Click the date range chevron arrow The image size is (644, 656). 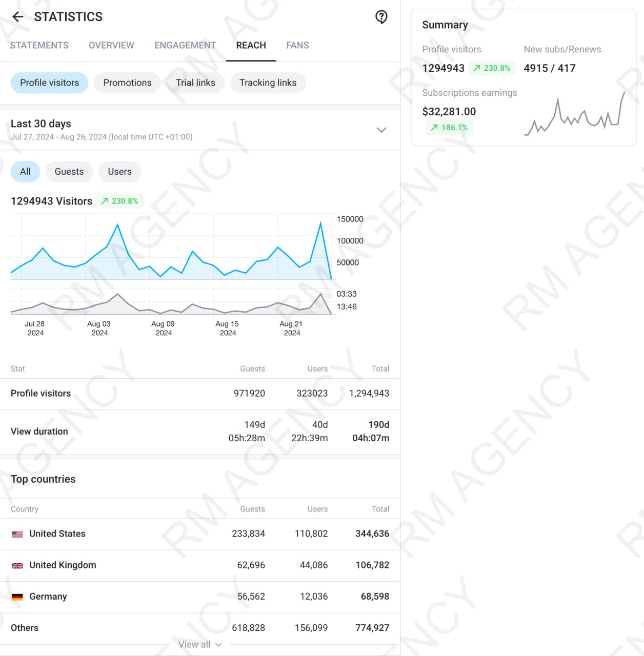(381, 130)
